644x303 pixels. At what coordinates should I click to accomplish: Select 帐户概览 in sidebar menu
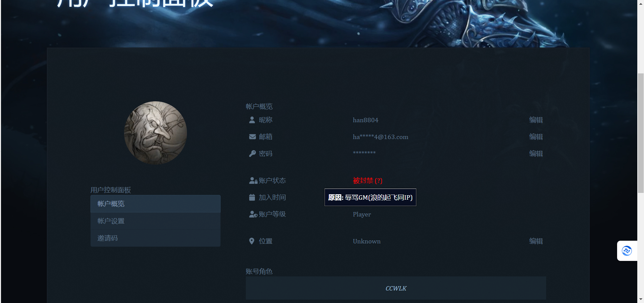(x=155, y=204)
